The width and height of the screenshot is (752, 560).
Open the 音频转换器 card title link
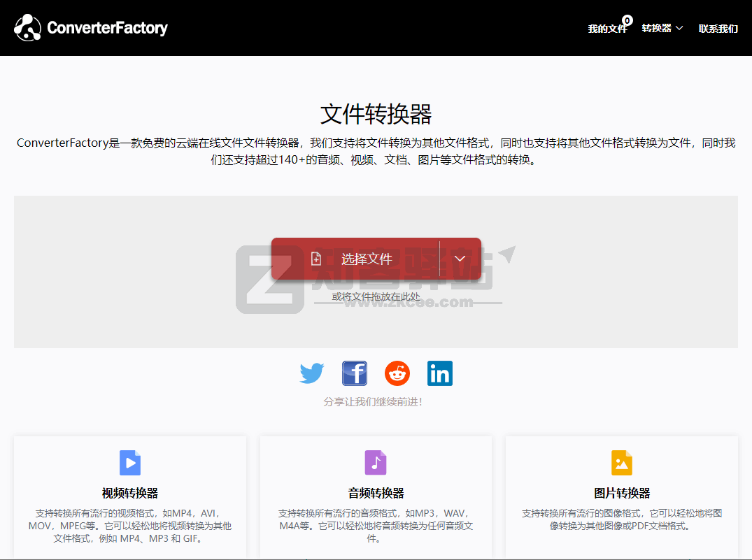pyautogui.click(x=375, y=492)
